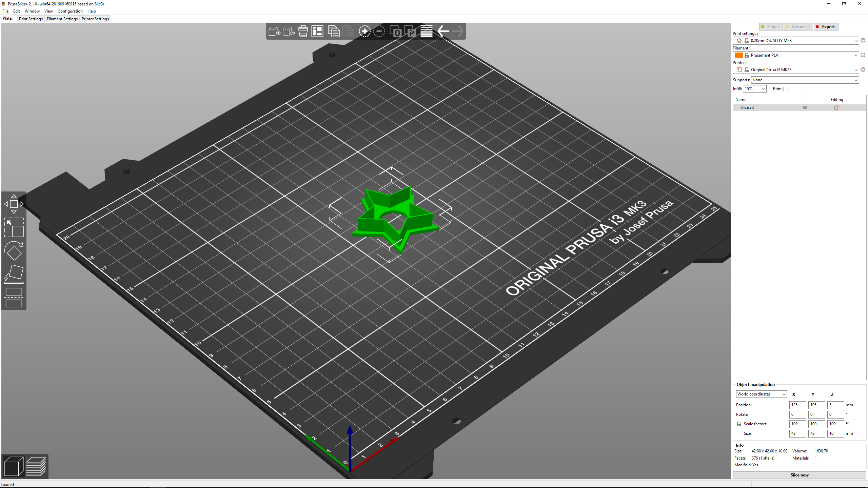The height and width of the screenshot is (488, 868).
Task: Select the move/translate tool in sidebar
Action: [x=14, y=204]
